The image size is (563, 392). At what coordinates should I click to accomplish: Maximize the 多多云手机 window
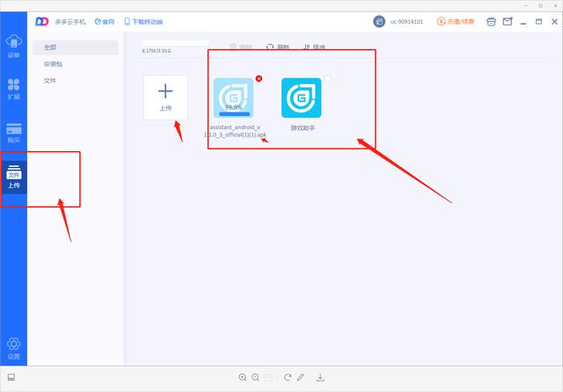[x=538, y=21]
